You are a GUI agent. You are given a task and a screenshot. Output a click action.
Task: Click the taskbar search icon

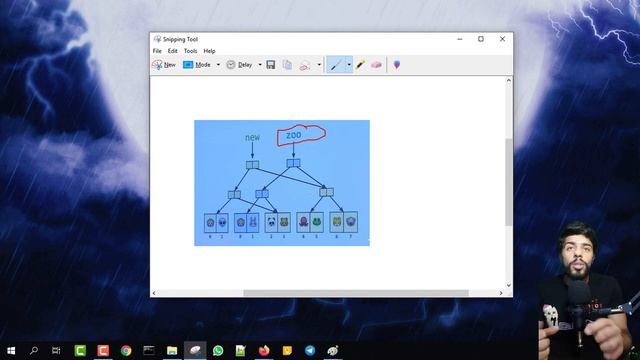[x=34, y=351]
